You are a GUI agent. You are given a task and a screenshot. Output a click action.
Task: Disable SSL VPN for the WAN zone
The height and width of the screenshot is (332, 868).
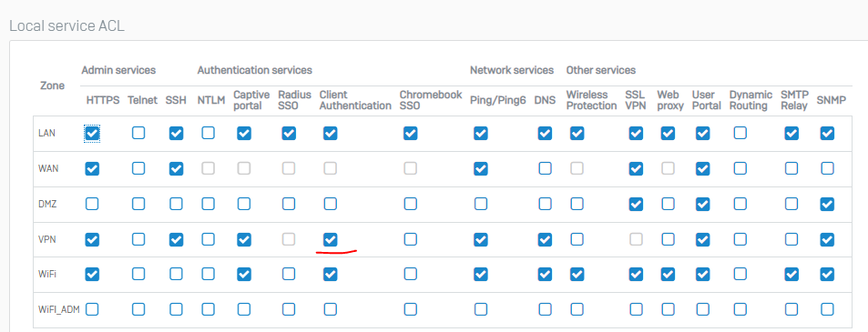[636, 168]
